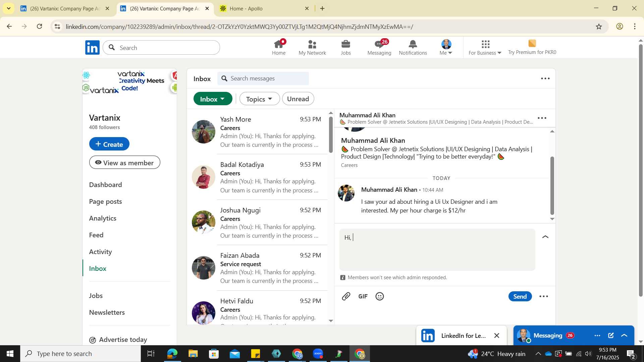The image size is (644, 362).
Task: Close the LinkedIn for Le... popup
Action: [x=496, y=336]
